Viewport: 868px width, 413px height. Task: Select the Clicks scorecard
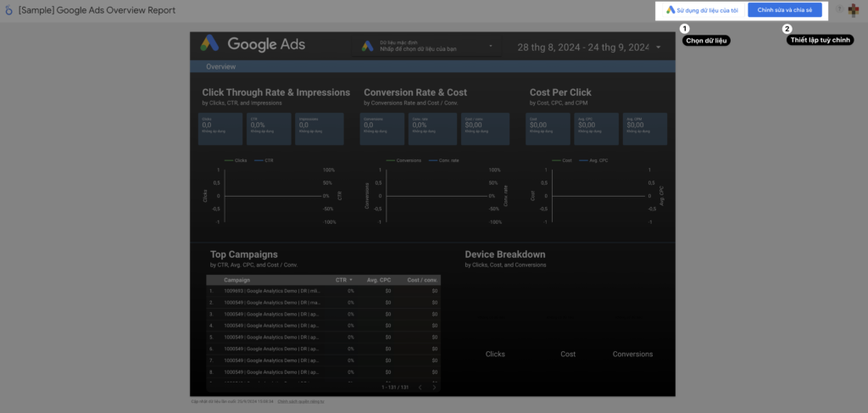click(x=220, y=129)
